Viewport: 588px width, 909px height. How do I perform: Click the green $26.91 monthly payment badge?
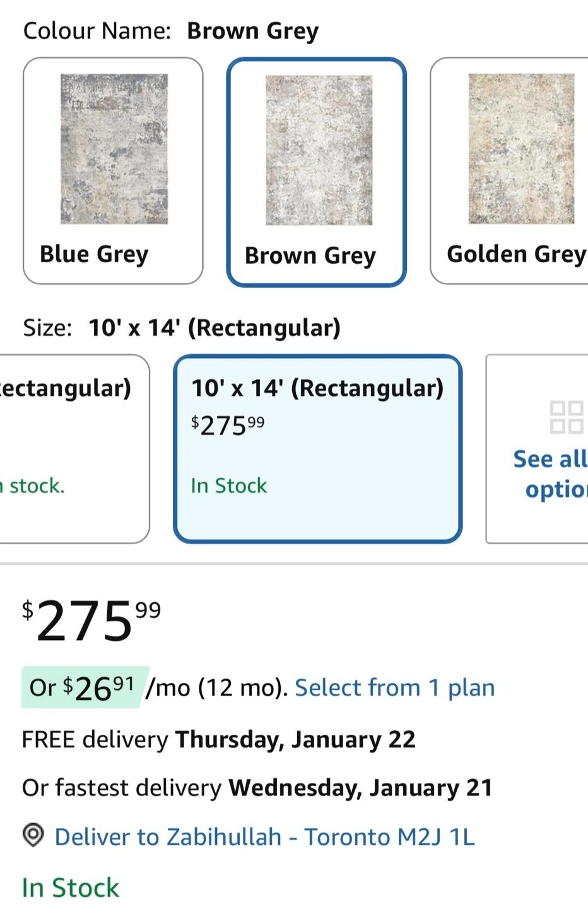click(x=85, y=687)
